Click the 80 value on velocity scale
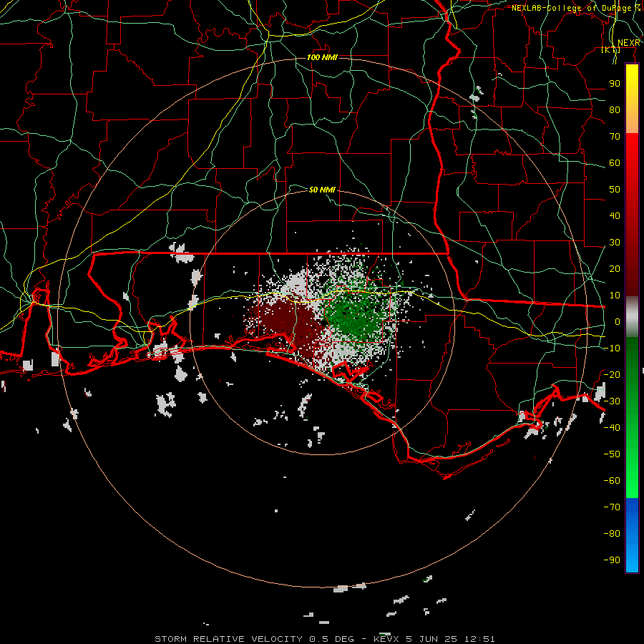This screenshot has width=644, height=644. point(615,109)
